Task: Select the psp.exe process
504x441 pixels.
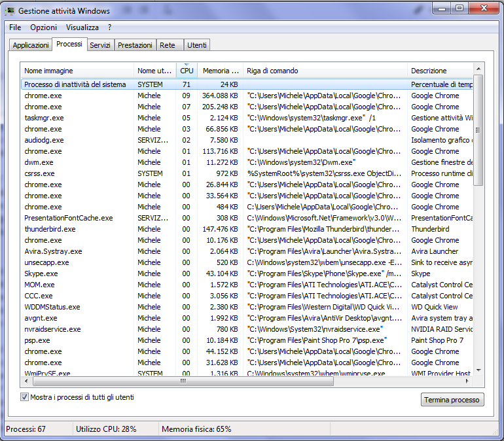Action: [247, 340]
